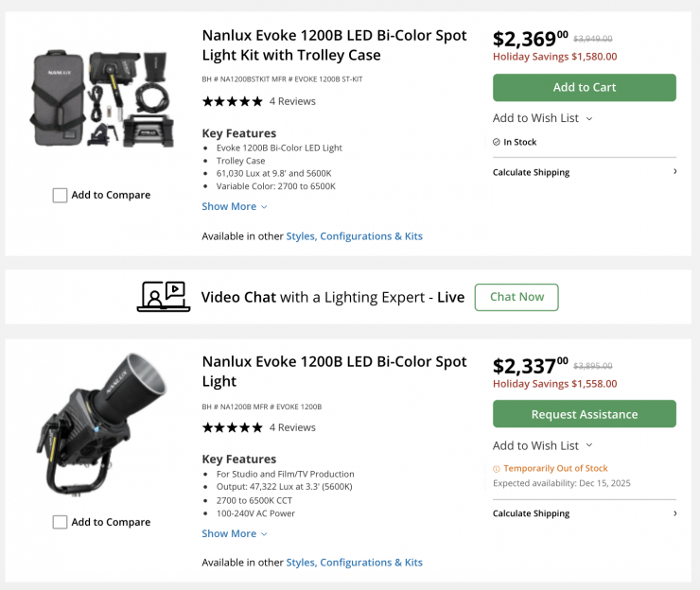
Task: Click the star rating of the Trolley Case kit
Action: point(232,101)
